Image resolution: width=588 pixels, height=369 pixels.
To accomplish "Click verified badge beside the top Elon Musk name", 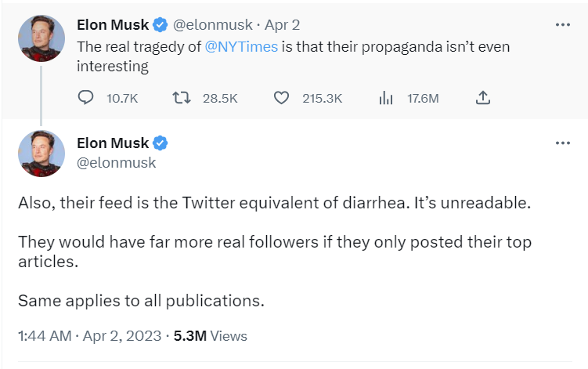I will point(160,25).
